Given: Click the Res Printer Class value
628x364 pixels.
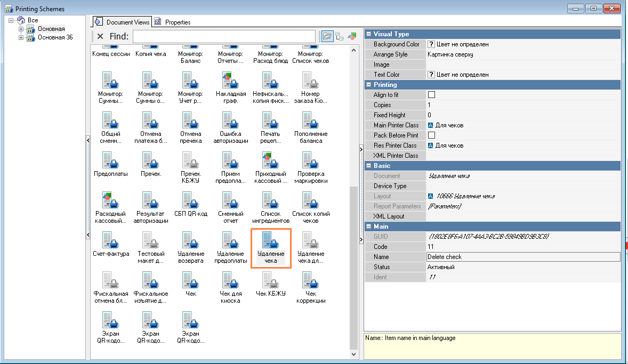Looking at the screenshot, I should tap(523, 145).
